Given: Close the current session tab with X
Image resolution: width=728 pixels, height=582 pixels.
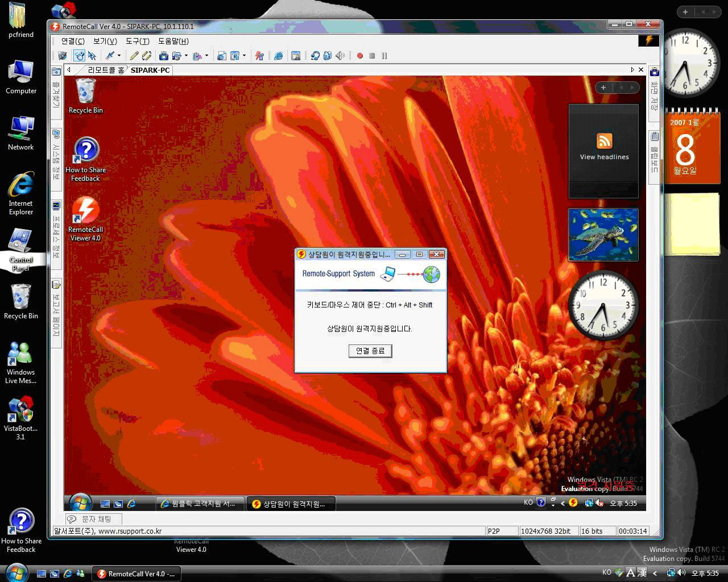Looking at the screenshot, I should [x=641, y=70].
